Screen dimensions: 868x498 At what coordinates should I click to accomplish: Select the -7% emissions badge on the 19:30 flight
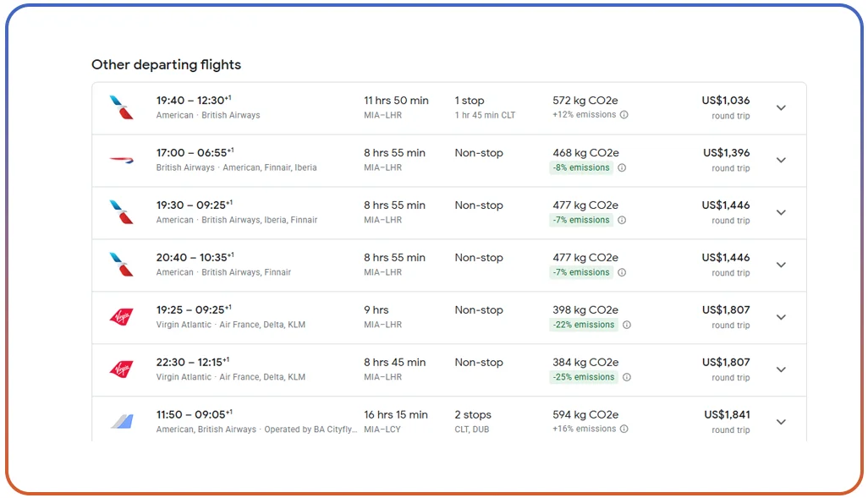pos(580,220)
